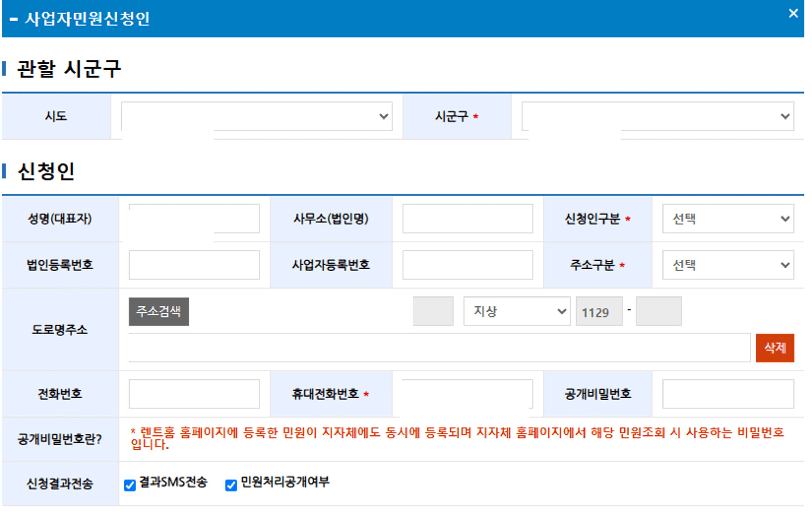Click the 공개비밀번호 input field
Image resolution: width=812 pixels, height=515 pixels.
pyautogui.click(x=728, y=394)
